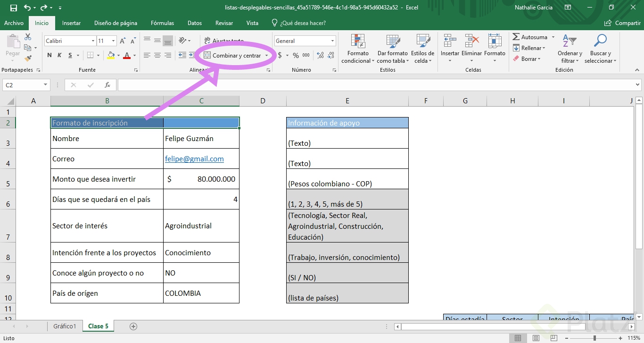Expand the formula bar
This screenshot has height=343, width=644.
[638, 85]
